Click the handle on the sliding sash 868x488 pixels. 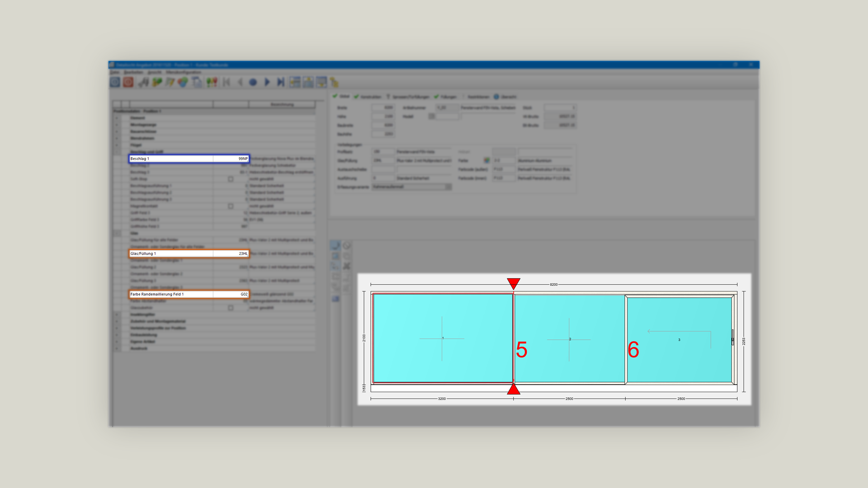tap(732, 338)
